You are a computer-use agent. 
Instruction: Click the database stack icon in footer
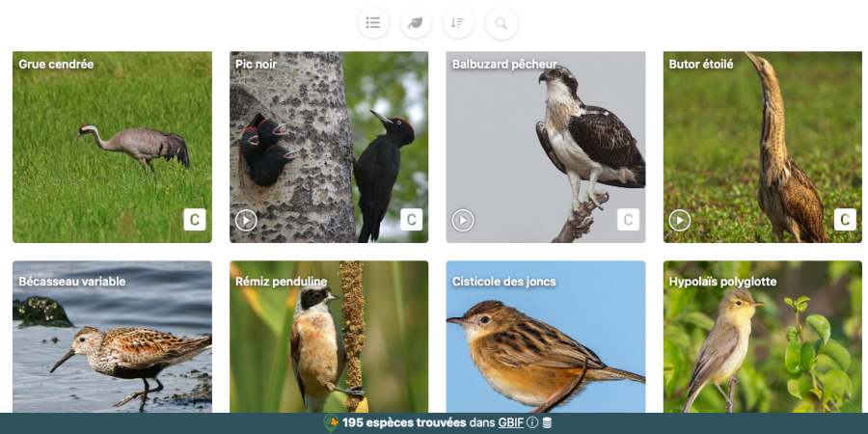coord(547,423)
